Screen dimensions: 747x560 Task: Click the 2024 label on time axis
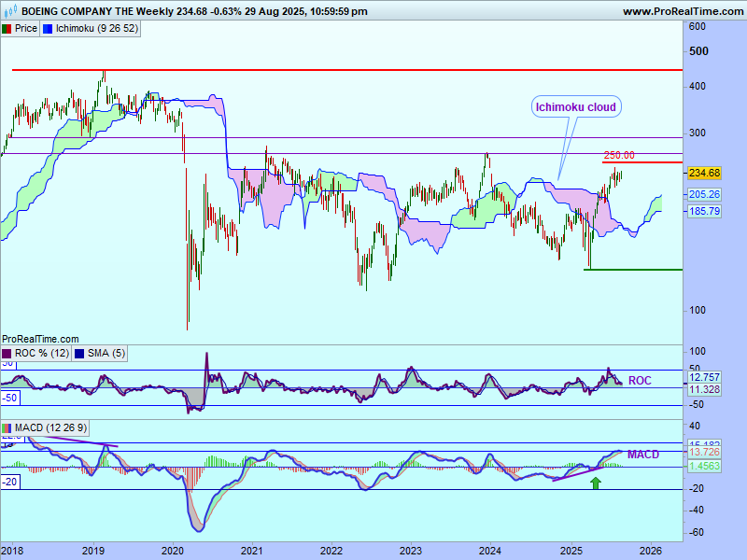pos(489,551)
